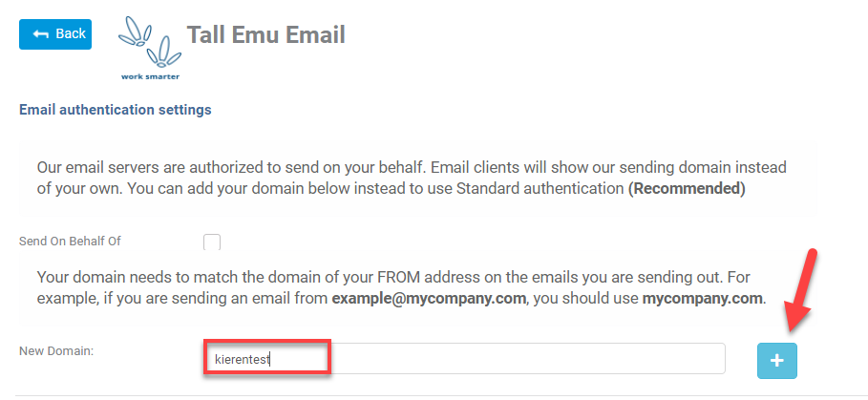Click the bold example@mycompany.com address
Viewport: 868px width, 400px height.
coord(429,299)
